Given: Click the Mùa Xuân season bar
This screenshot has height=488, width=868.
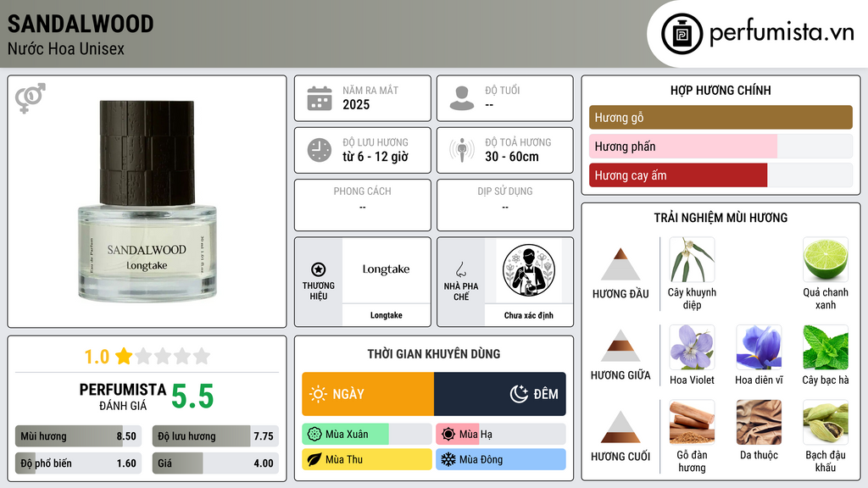Looking at the screenshot, I should (x=366, y=435).
